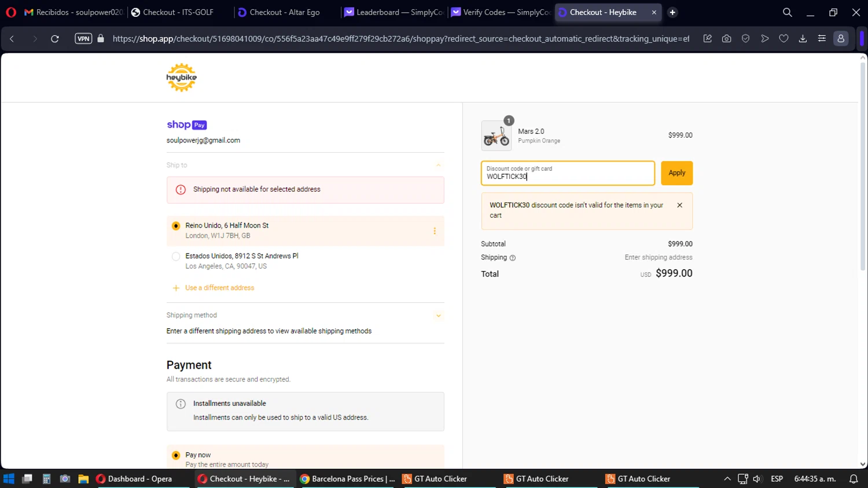The width and height of the screenshot is (868, 488).
Task: Click the edit pencil icon in address bar
Action: (707, 39)
